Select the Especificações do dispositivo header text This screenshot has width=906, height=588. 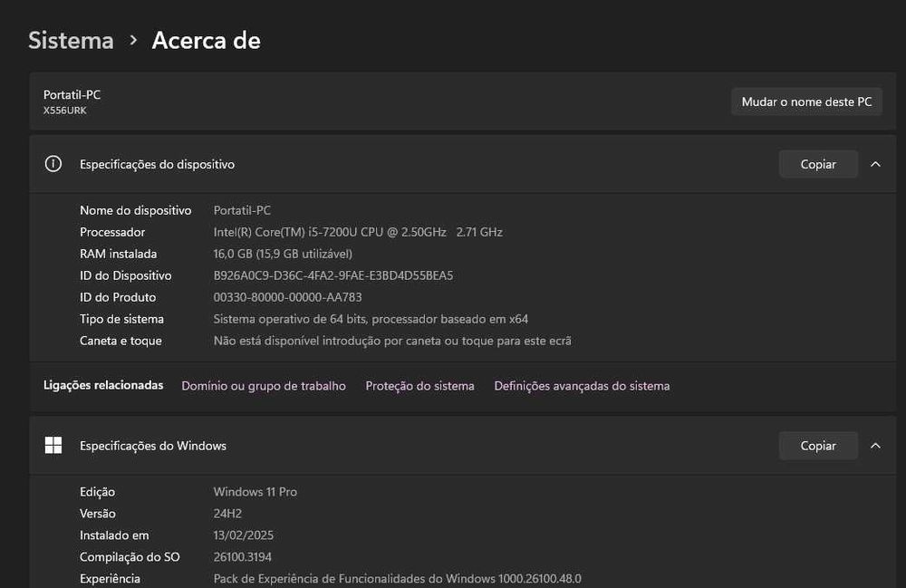(157, 165)
